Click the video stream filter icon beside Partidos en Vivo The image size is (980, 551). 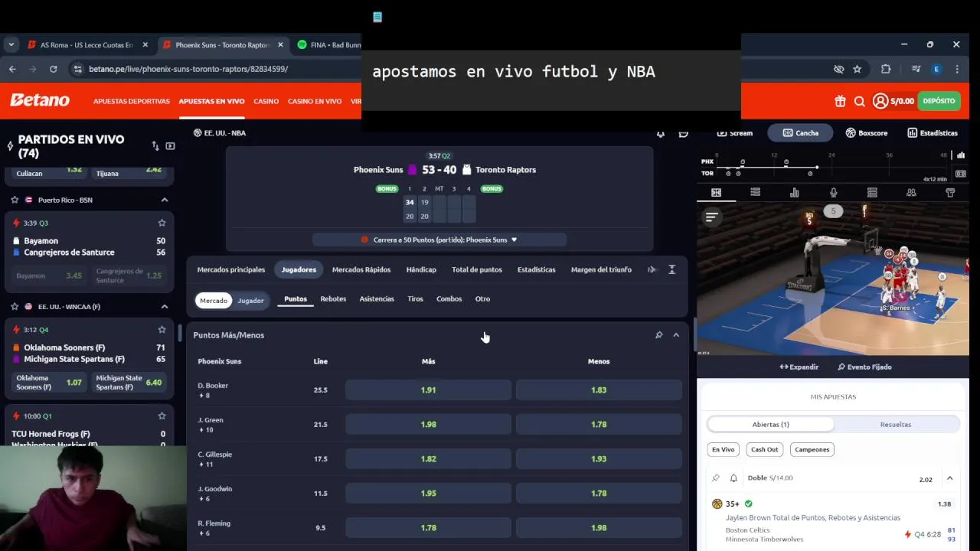[x=170, y=145]
